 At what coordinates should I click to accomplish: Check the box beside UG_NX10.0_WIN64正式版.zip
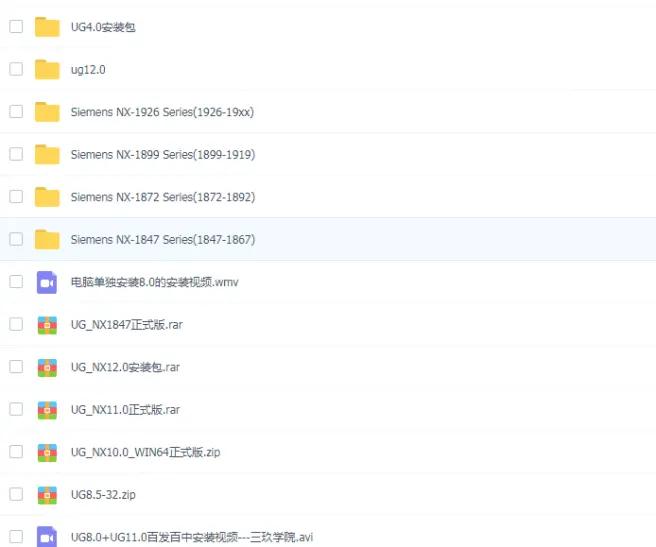pyautogui.click(x=16, y=452)
